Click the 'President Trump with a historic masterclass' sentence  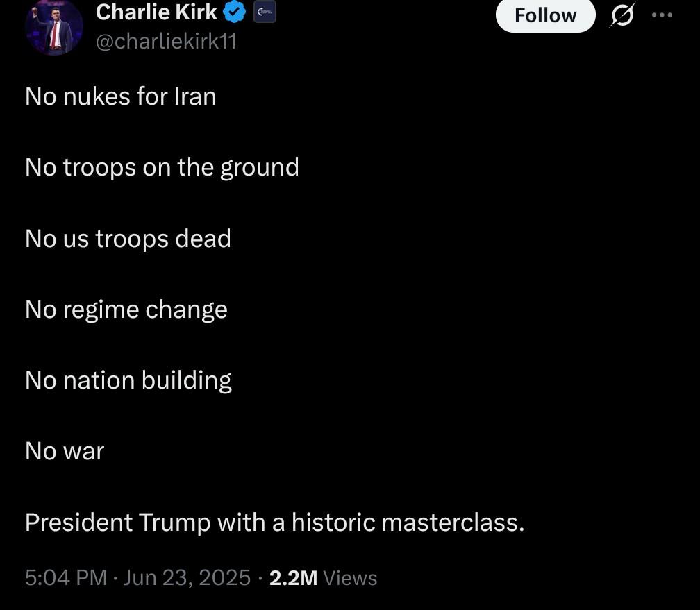274,522
